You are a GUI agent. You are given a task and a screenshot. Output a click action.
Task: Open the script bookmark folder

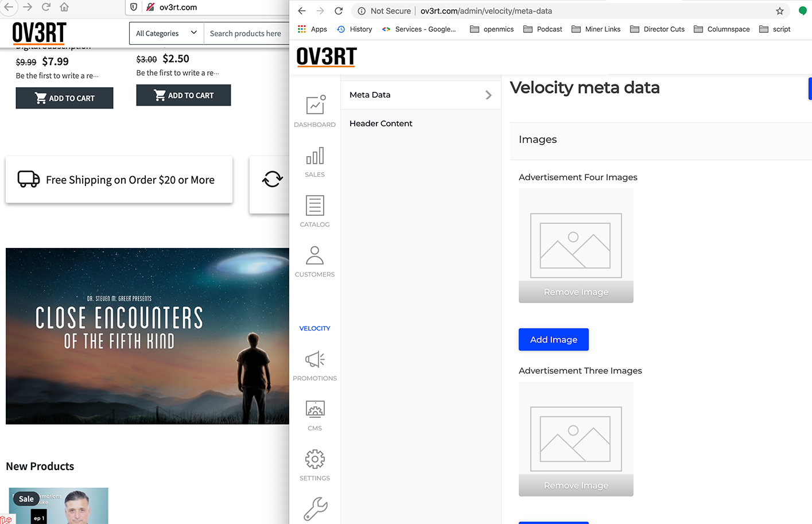pyautogui.click(x=775, y=29)
